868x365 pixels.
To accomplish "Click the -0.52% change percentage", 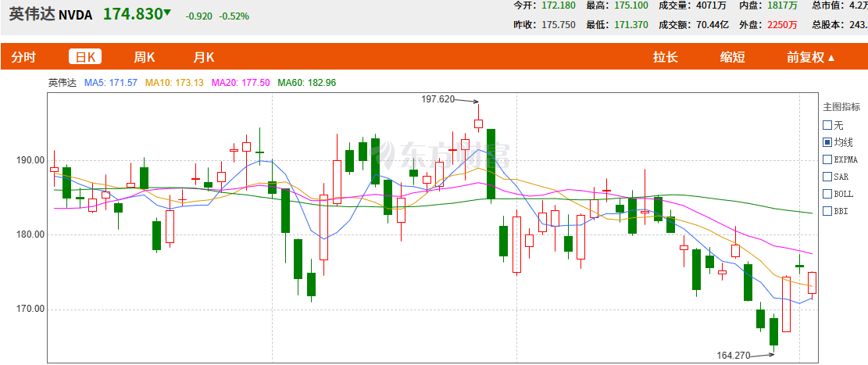I will 234,16.
